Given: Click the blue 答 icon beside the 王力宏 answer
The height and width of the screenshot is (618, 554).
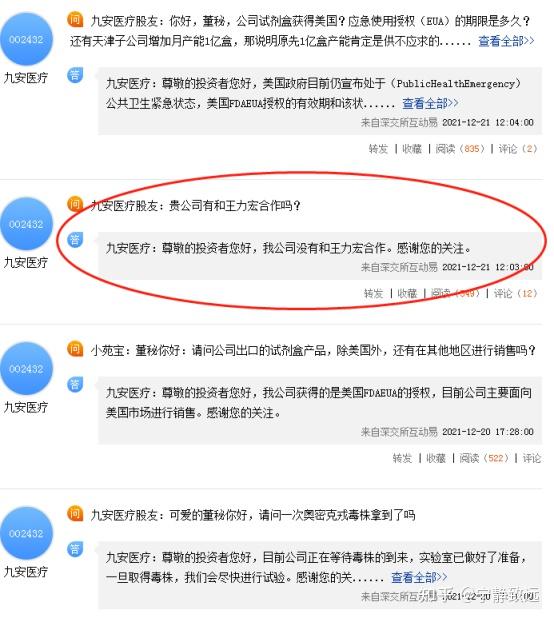Looking at the screenshot, I should (x=75, y=239).
